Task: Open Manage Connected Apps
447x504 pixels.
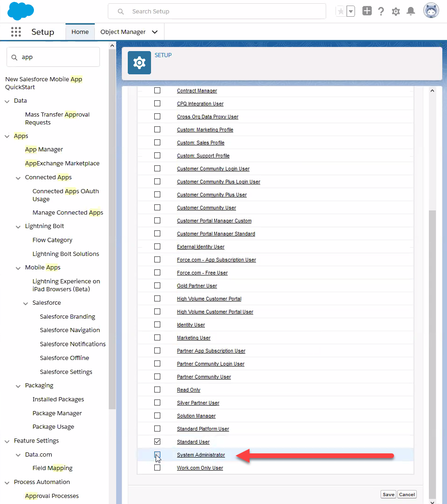Action: (x=68, y=212)
